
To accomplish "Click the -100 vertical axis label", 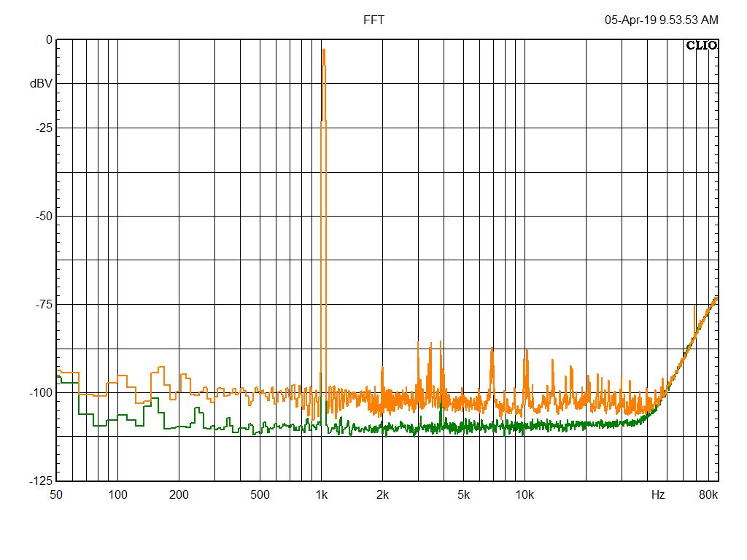I will point(41,392).
